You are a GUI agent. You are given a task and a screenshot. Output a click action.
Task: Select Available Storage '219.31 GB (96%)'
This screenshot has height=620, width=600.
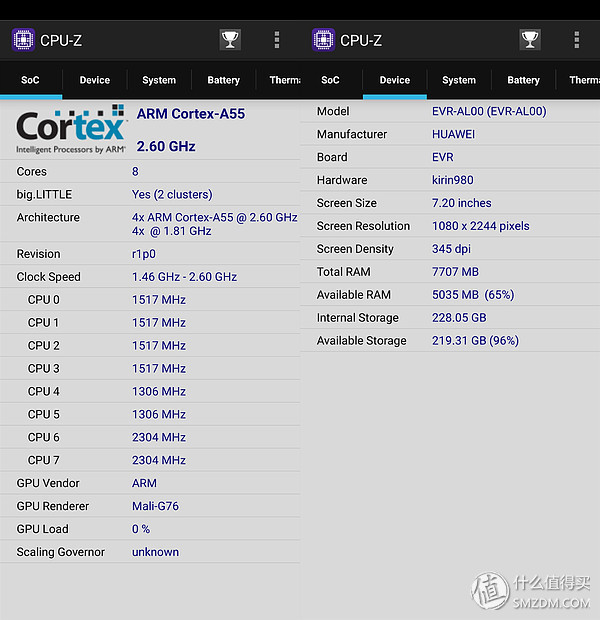(475, 341)
